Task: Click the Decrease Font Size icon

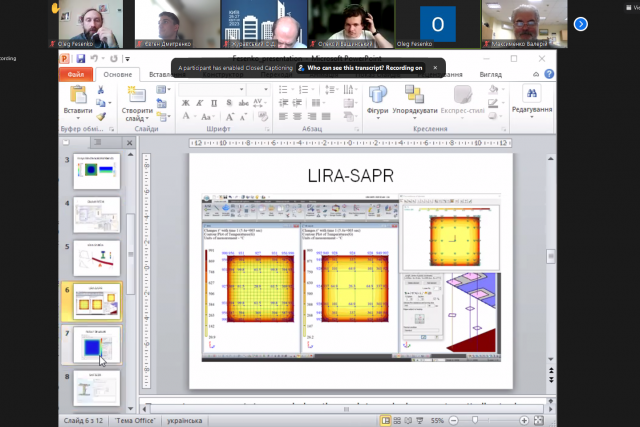Action: pos(244,117)
